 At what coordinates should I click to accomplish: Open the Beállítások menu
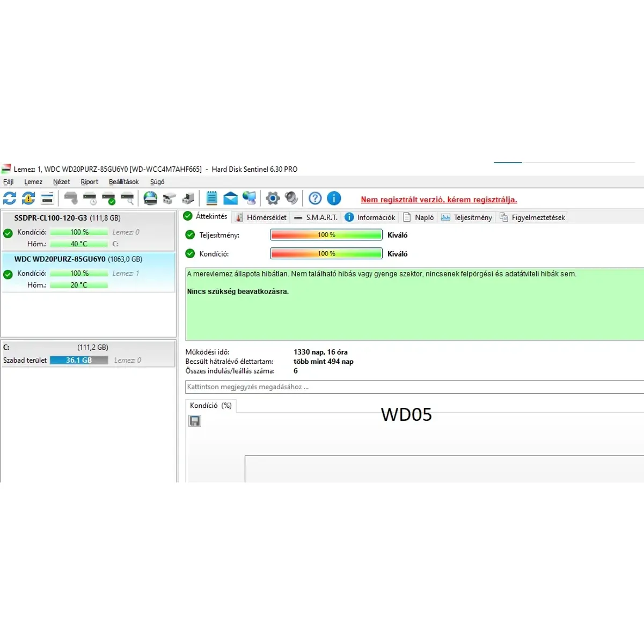coord(123,182)
